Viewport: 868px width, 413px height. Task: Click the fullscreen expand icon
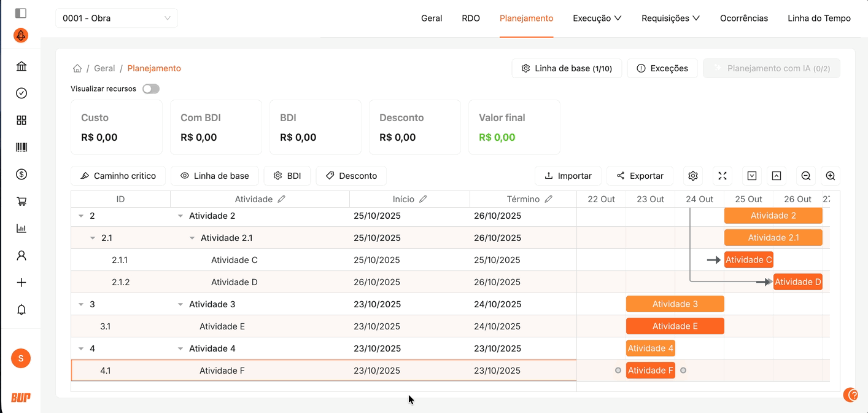pos(723,176)
